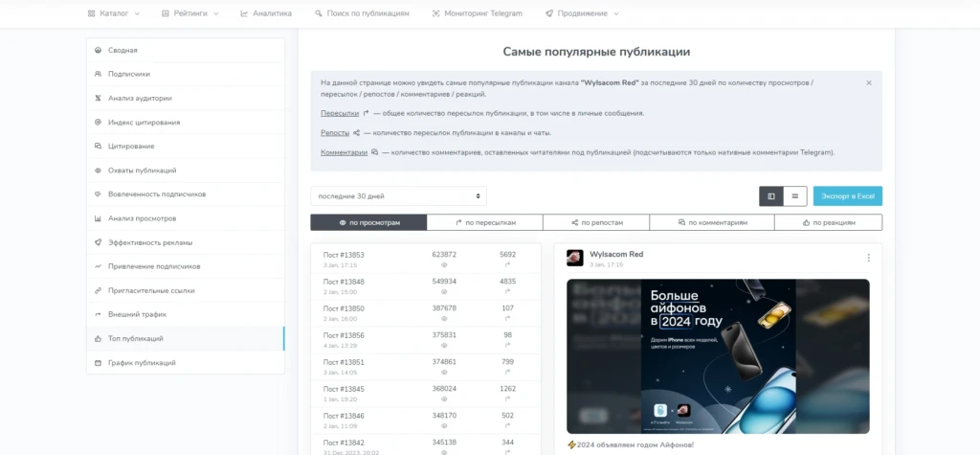This screenshot has width=980, height=455.
Task: Open Подписчики sidebar section
Action: pyautogui.click(x=185, y=74)
